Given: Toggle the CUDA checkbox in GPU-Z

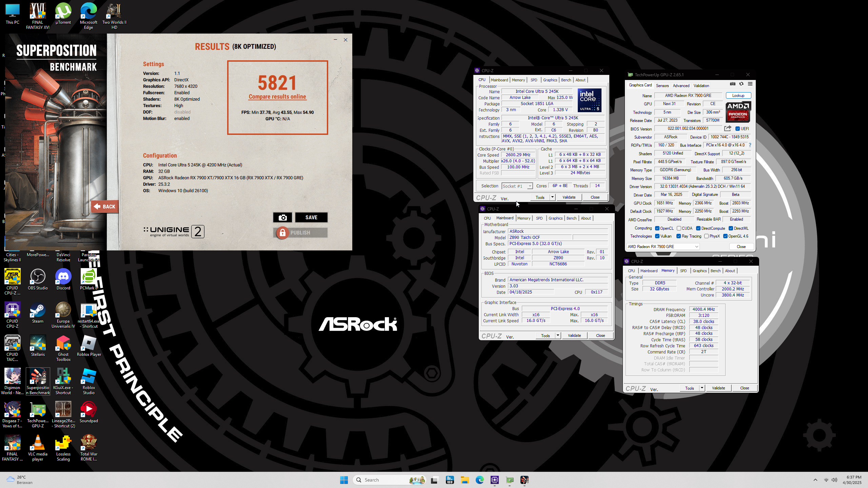Looking at the screenshot, I should pos(679,228).
